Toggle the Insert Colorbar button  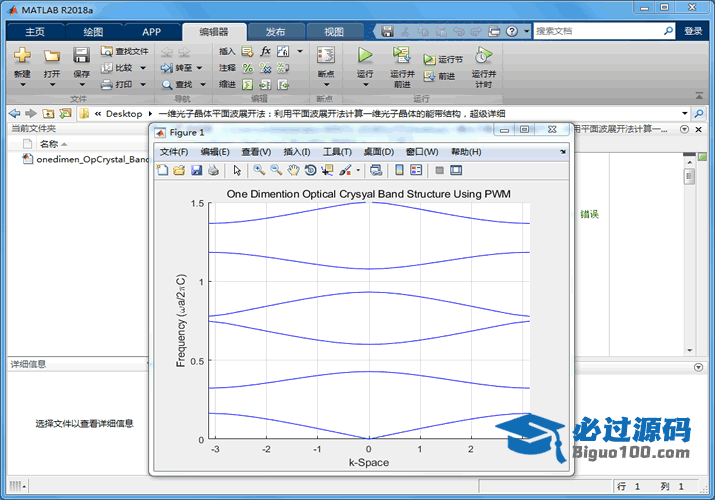[400, 170]
